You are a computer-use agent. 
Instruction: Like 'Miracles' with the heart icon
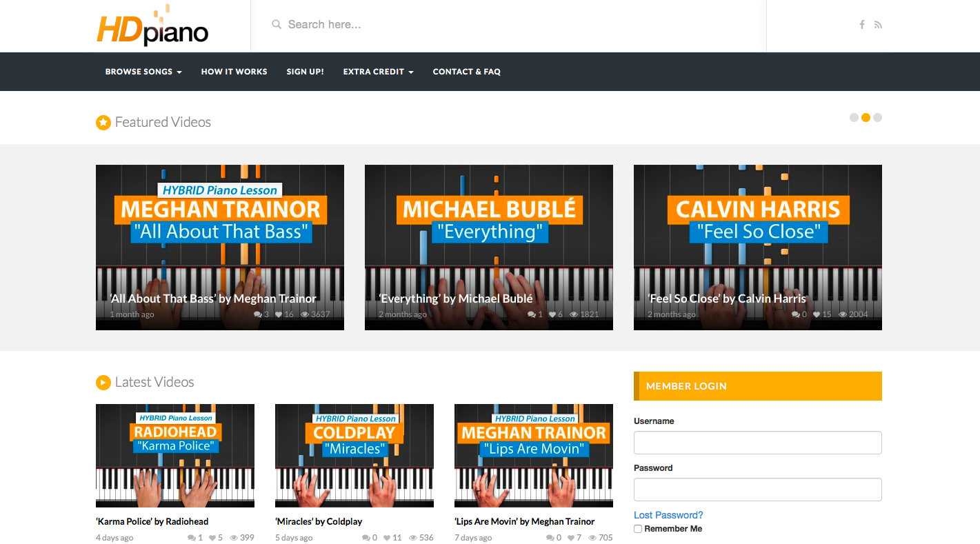click(x=387, y=538)
